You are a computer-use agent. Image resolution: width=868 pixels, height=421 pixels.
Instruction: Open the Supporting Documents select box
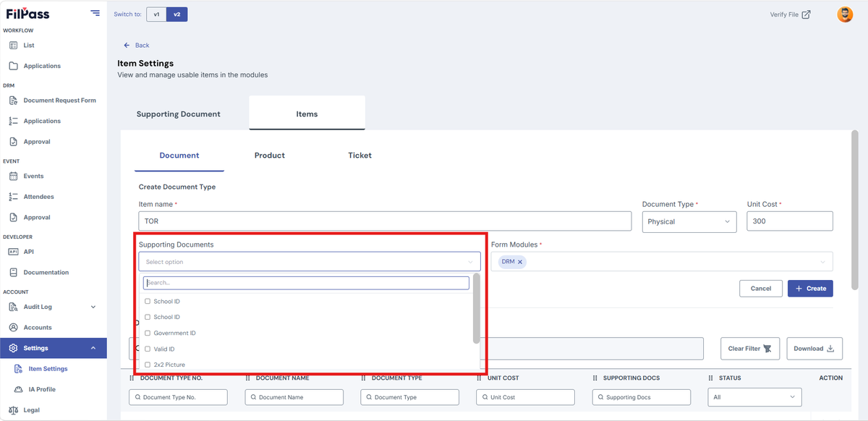310,262
